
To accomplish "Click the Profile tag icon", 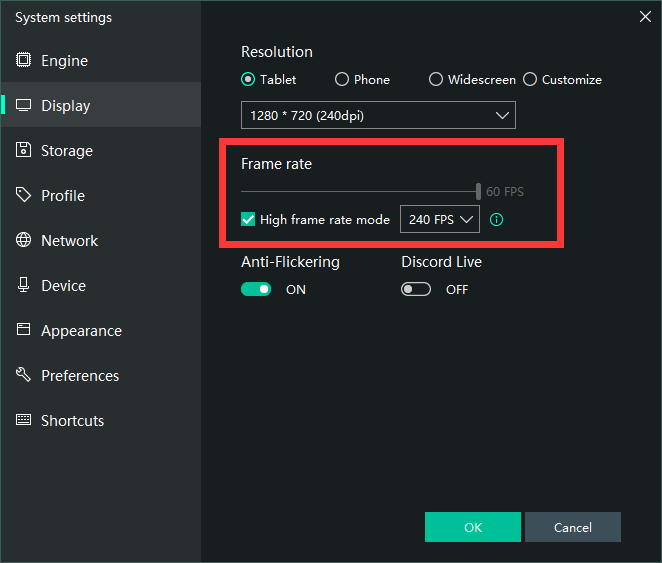I will pyautogui.click(x=23, y=196).
